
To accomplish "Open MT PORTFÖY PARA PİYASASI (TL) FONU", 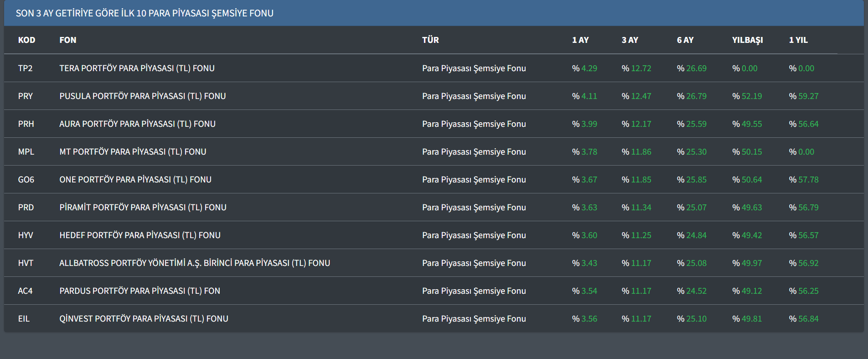I will click(x=133, y=152).
